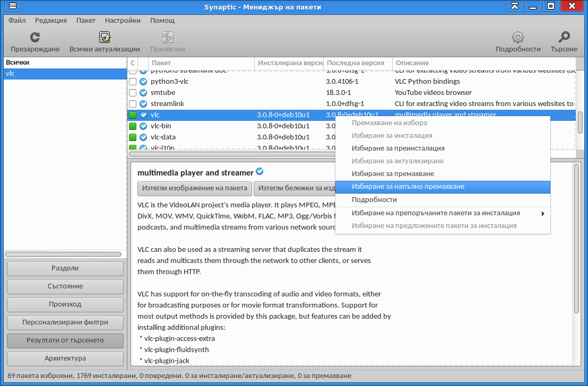Image resolution: width=588 pixels, height=386 pixels.
Task: Sort by the С status column header
Action: tap(132, 63)
